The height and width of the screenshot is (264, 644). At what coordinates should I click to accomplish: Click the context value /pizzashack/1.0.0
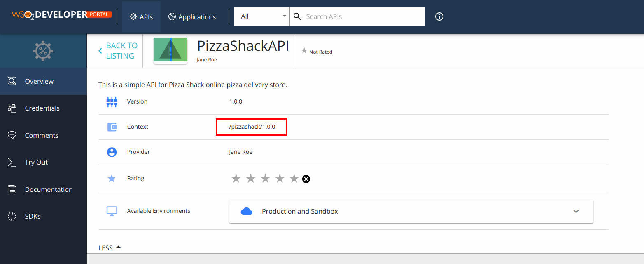click(252, 127)
